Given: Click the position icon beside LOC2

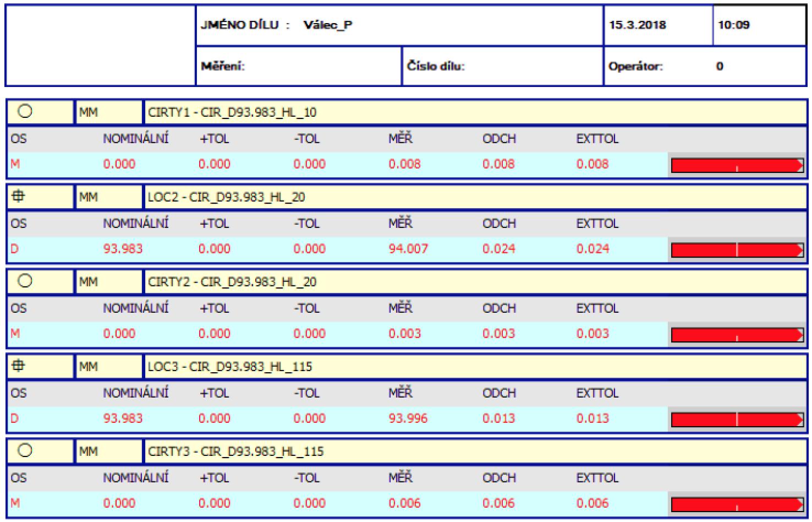Looking at the screenshot, I should [x=19, y=196].
